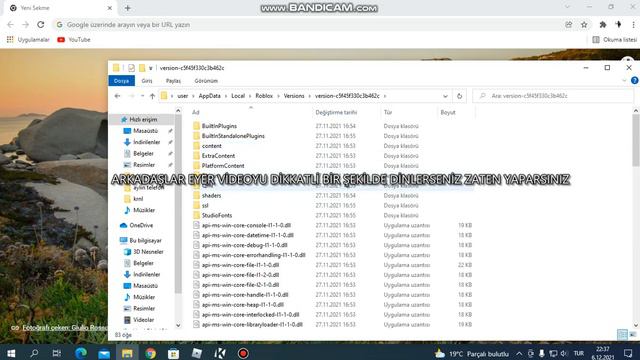
Task: Bookmark this page with star icon
Action: tap(584, 25)
